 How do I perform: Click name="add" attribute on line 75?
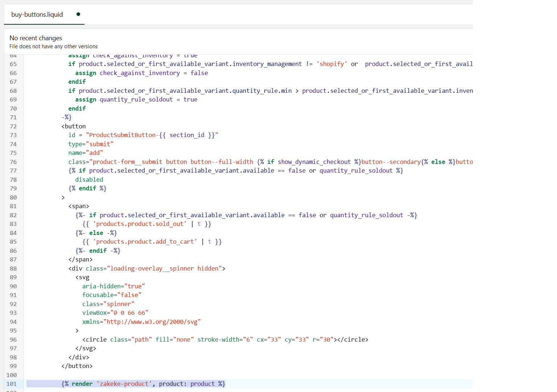coord(86,153)
